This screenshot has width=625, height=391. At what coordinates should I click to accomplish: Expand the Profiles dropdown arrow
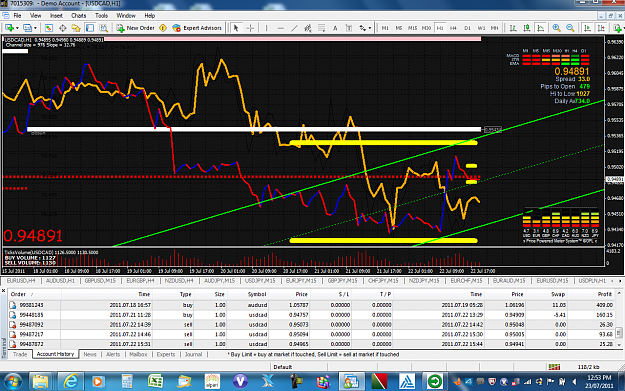click(x=35, y=28)
